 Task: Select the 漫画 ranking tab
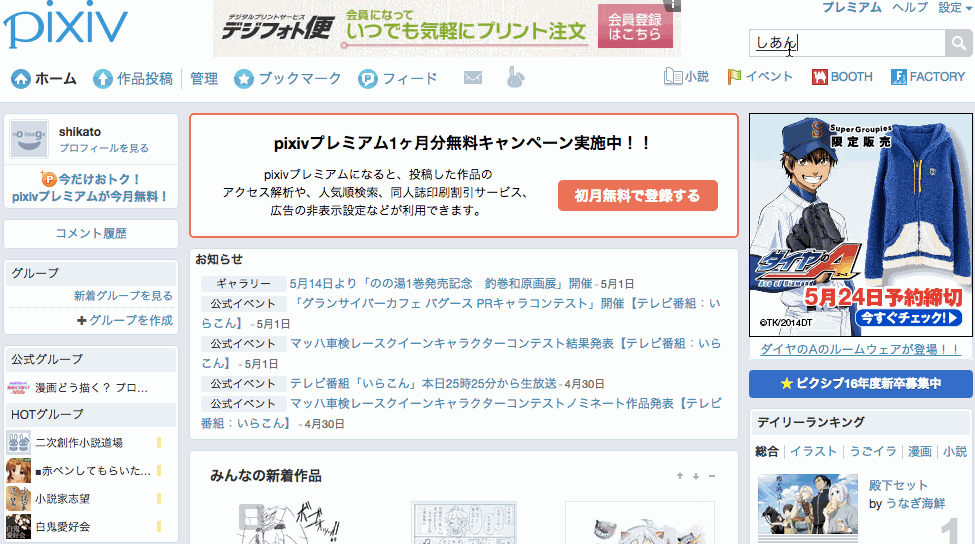(x=920, y=451)
